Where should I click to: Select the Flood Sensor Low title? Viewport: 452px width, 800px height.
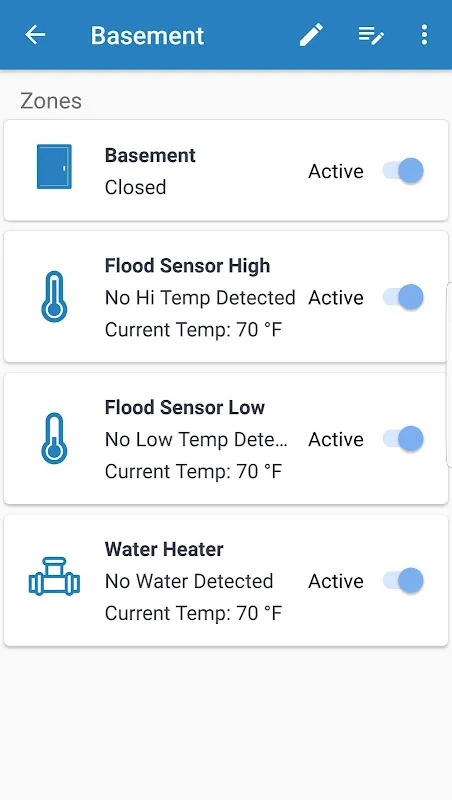coord(185,408)
